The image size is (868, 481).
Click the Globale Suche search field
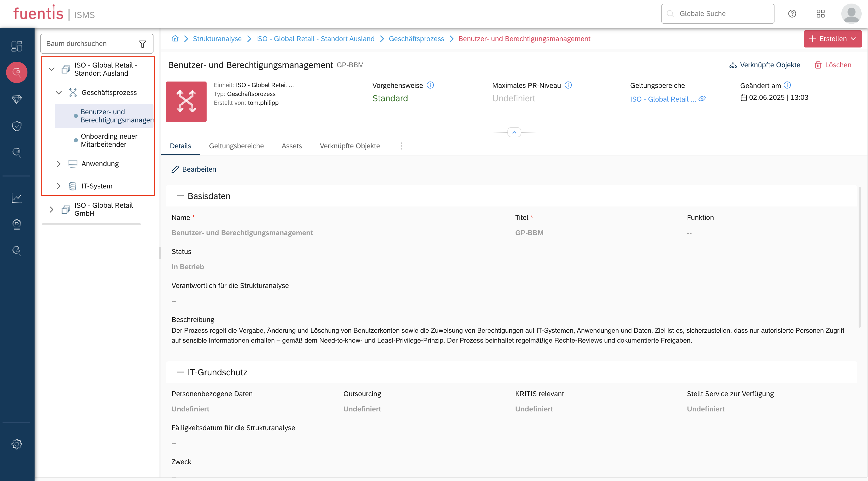(x=718, y=14)
